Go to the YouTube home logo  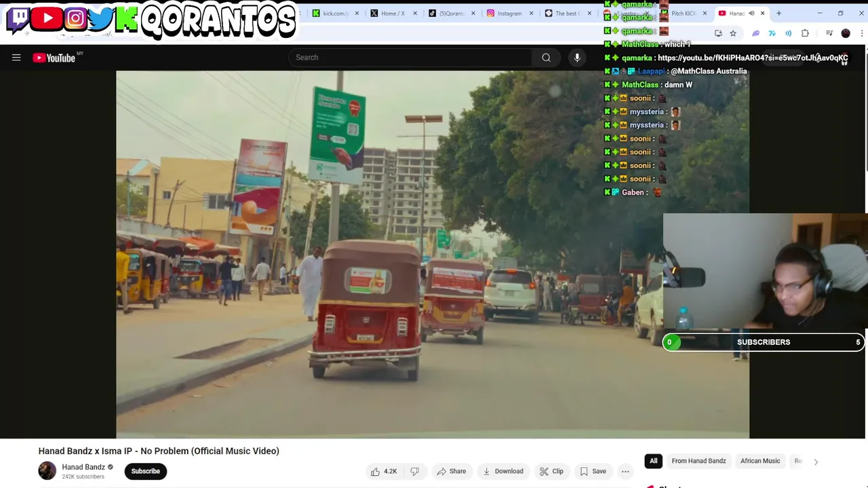[x=55, y=58]
